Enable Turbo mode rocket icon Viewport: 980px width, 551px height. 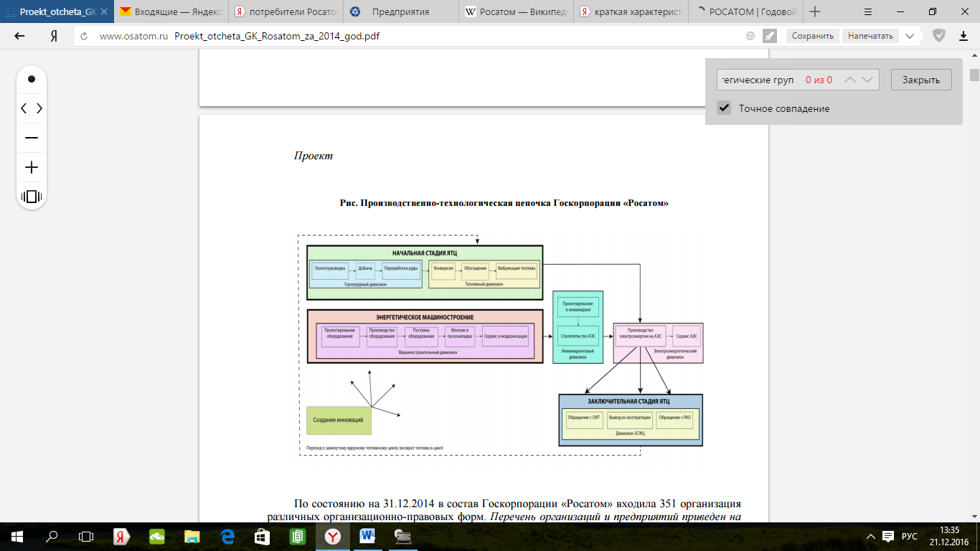tap(770, 36)
